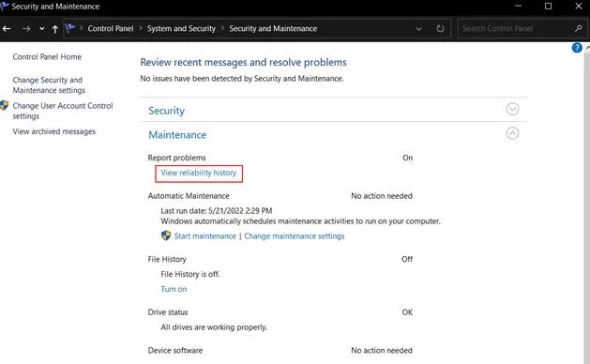Expand the Security section chevron
Image resolution: width=590 pixels, height=364 pixels.
(512, 109)
